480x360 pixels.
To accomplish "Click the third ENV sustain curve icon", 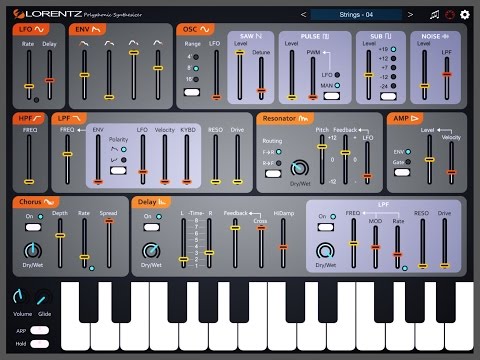I will click(133, 43).
